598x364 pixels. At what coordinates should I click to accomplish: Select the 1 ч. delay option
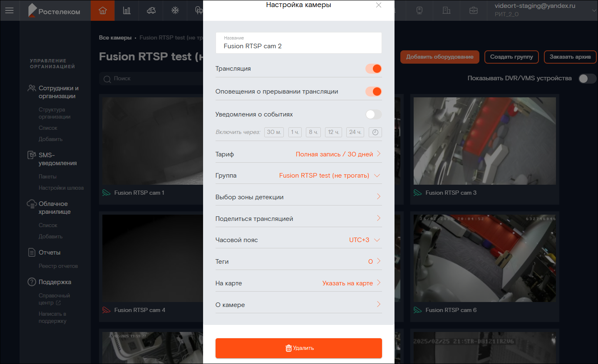click(295, 132)
